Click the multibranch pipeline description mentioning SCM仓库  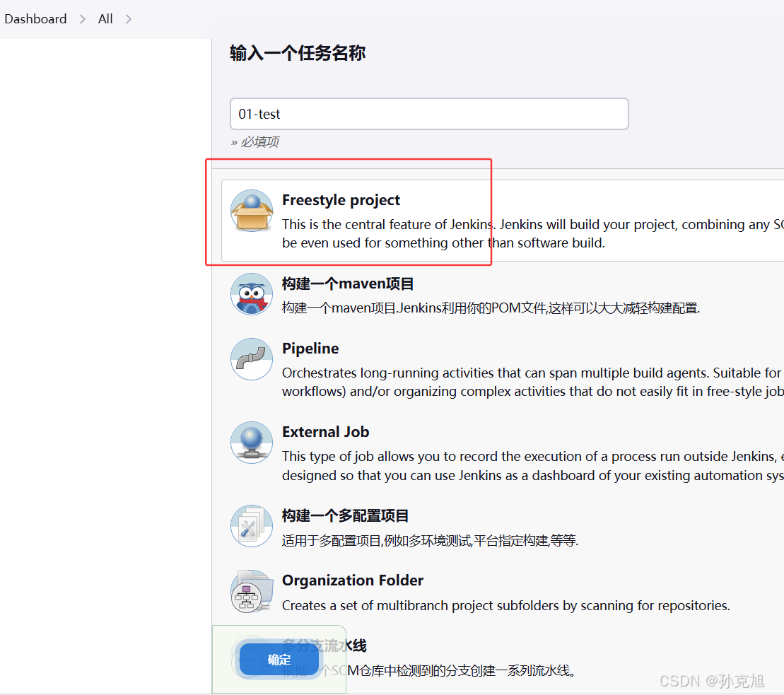428,670
